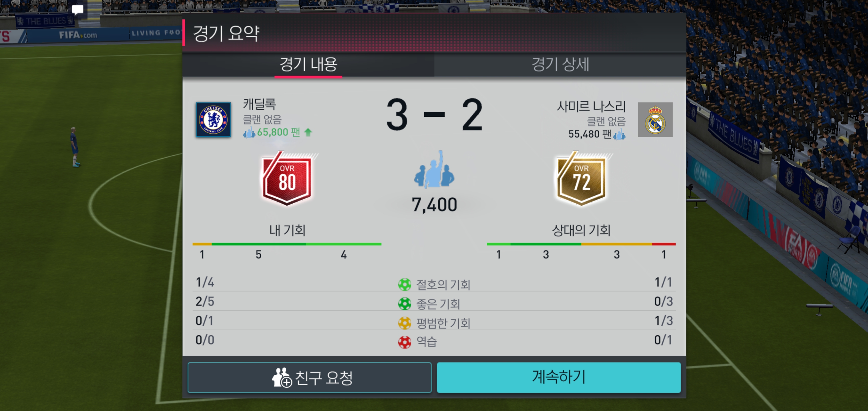The image size is (868, 411).
Task: Click the fans icon above 7,400
Action: 434,169
